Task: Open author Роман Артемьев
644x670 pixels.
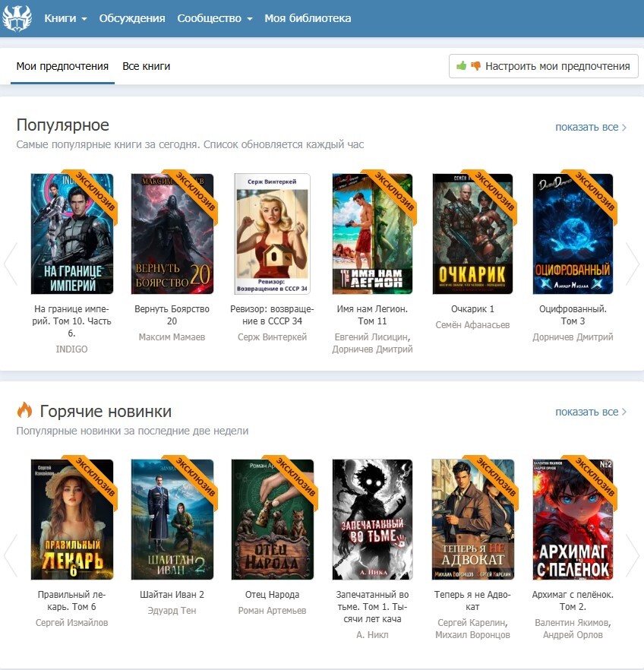Action: tap(272, 611)
